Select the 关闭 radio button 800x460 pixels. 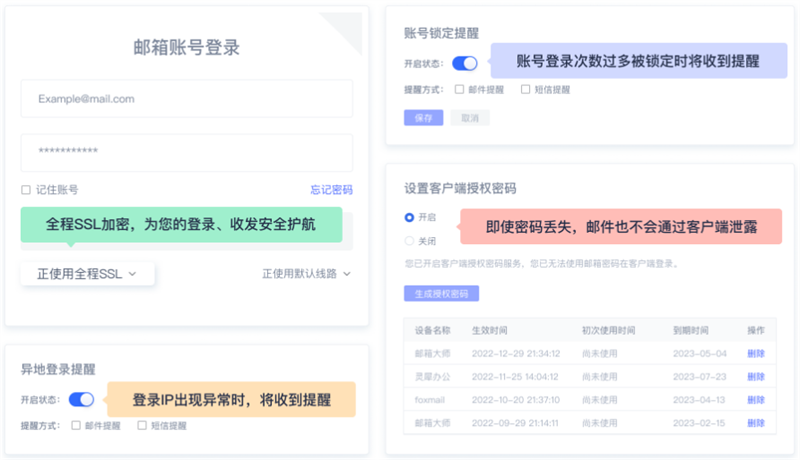(409, 241)
